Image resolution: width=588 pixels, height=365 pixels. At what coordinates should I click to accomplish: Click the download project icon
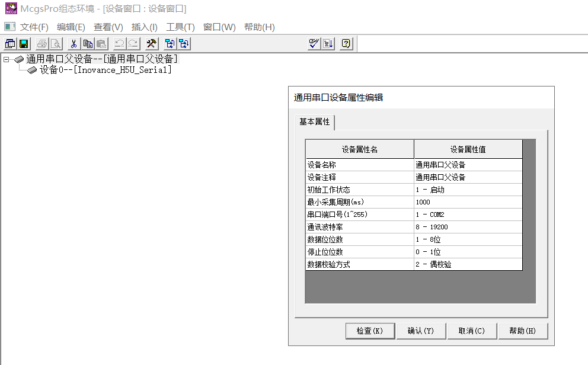tap(328, 43)
